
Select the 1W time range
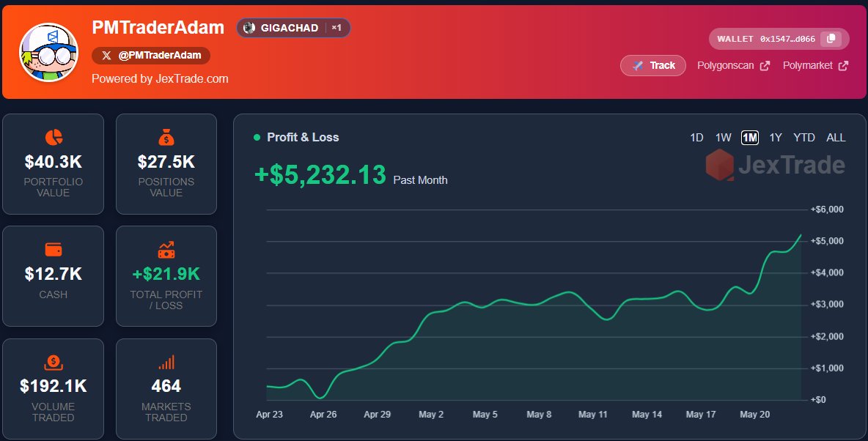(723, 137)
